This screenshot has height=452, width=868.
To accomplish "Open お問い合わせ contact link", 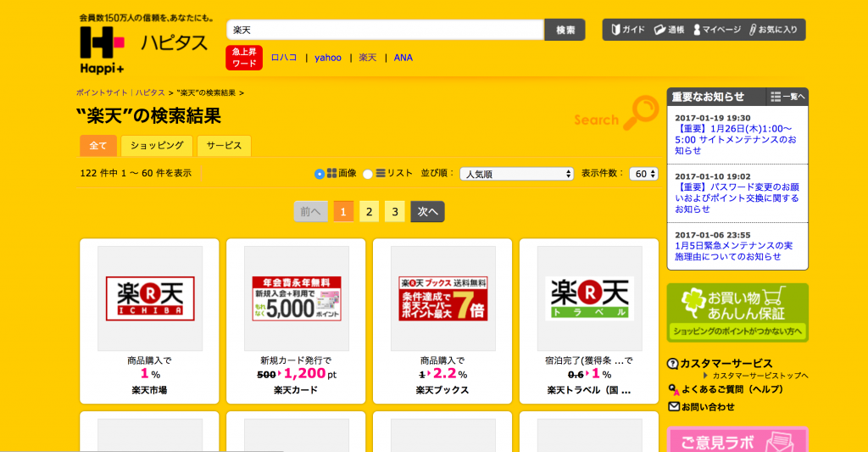I will click(x=708, y=407).
